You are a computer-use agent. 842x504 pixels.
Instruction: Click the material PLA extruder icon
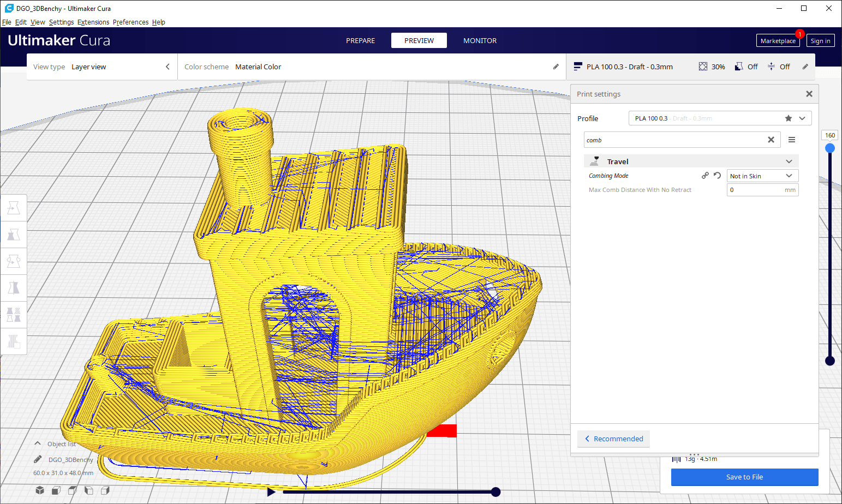pyautogui.click(x=578, y=67)
